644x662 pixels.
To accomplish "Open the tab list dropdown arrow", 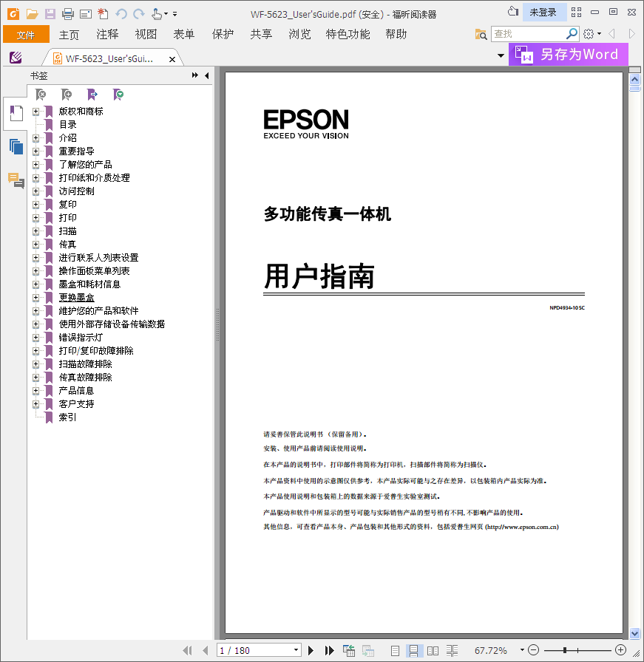I will pyautogui.click(x=501, y=55).
